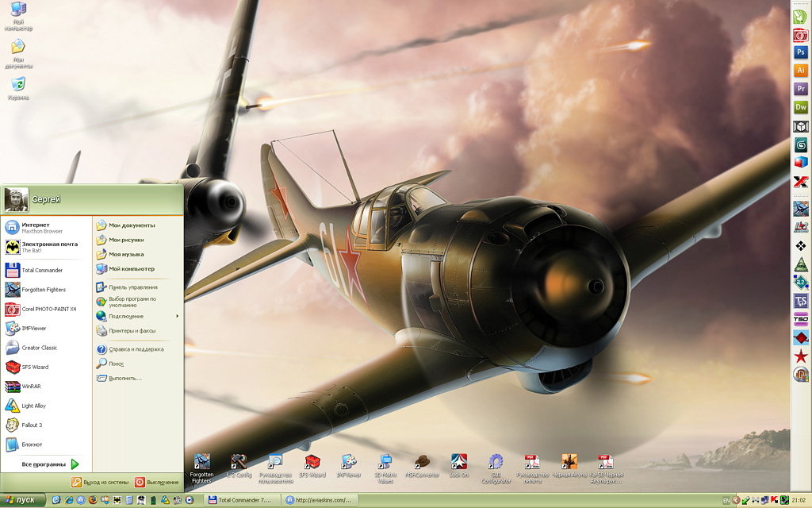The height and width of the screenshot is (508, 812).
Task: Click Internet Explorer quick launch icon
Action: 69,500
